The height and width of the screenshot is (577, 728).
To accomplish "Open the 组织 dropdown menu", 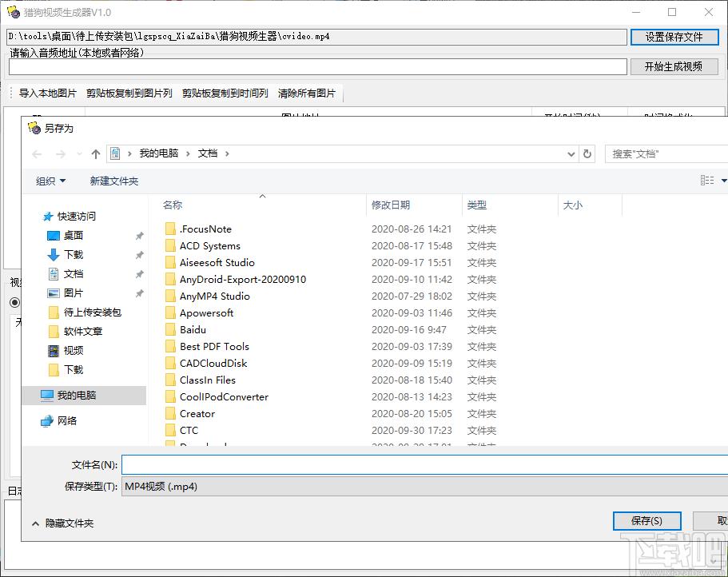I will (50, 181).
